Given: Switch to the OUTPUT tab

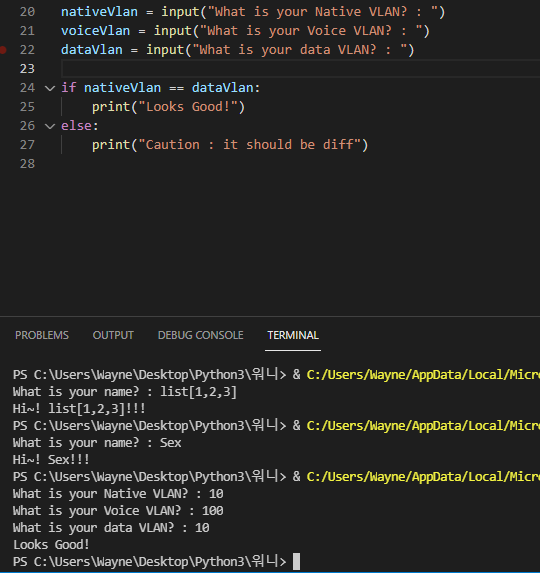Looking at the screenshot, I should 113,335.
